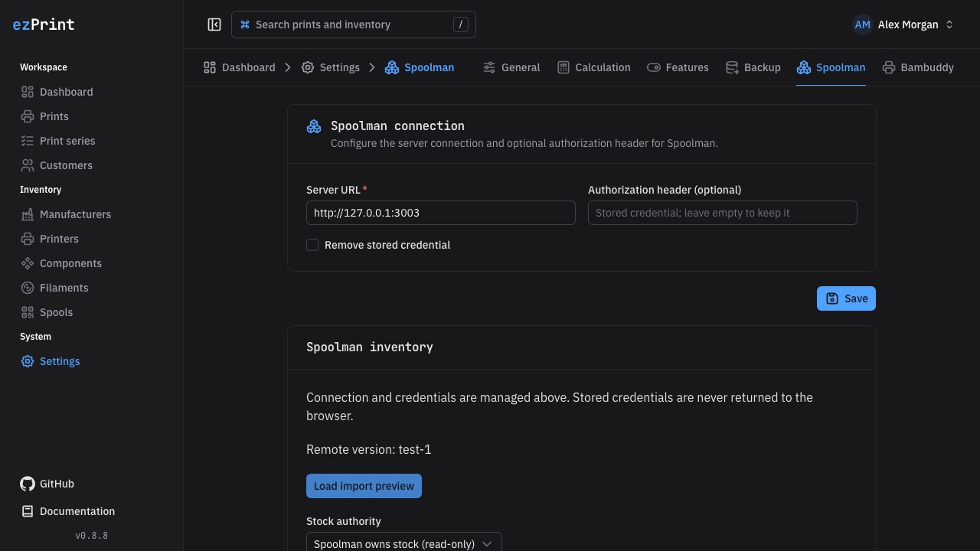The height and width of the screenshot is (551, 980).
Task: Open the Dashboard sidebar icon
Action: 28,92
